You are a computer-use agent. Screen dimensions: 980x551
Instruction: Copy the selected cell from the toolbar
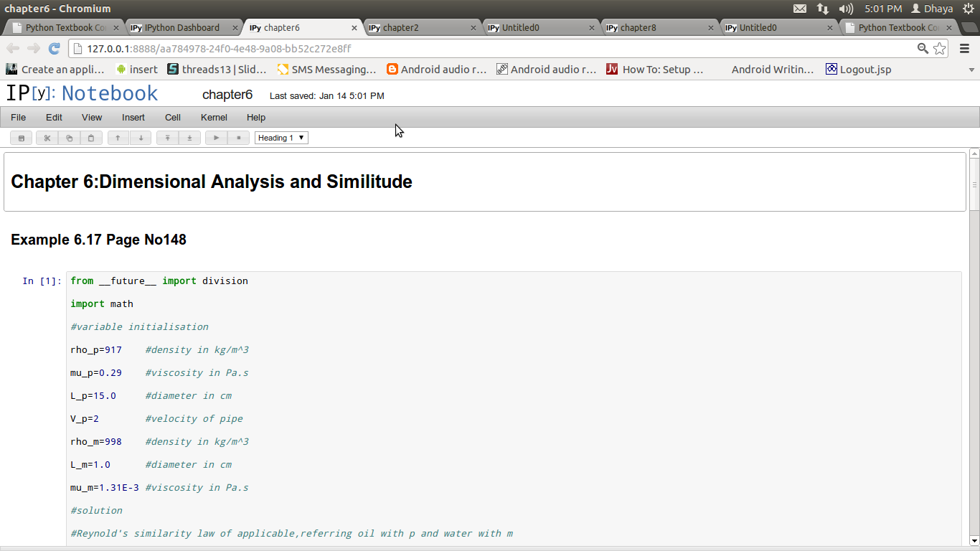(x=69, y=138)
